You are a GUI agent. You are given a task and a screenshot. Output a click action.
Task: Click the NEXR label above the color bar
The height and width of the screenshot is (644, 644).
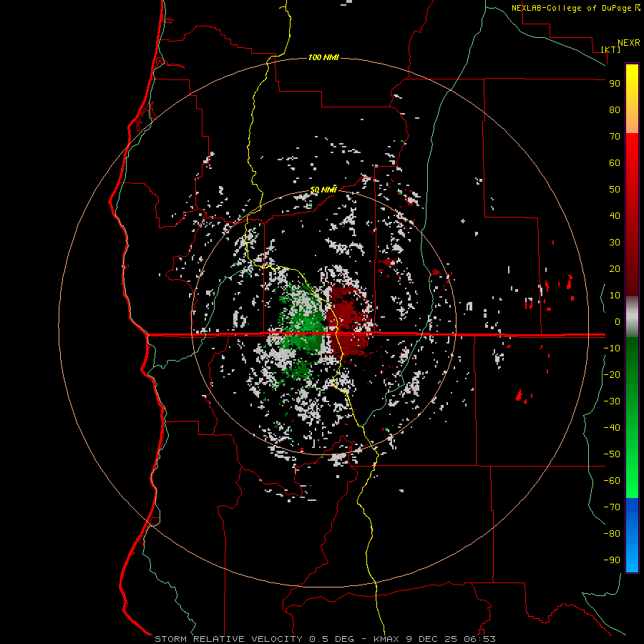[x=629, y=43]
